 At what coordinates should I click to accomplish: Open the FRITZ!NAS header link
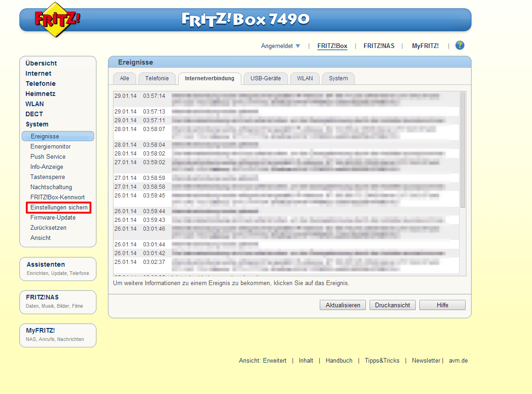coord(379,46)
